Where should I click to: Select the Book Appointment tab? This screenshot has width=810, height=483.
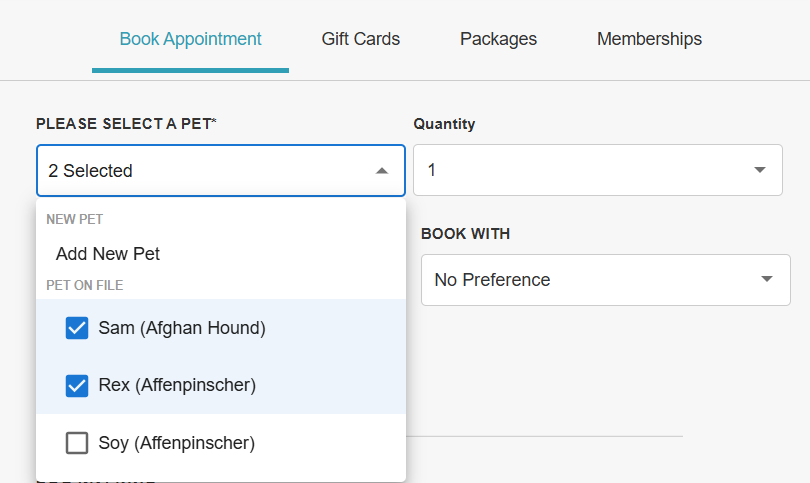[x=190, y=40]
